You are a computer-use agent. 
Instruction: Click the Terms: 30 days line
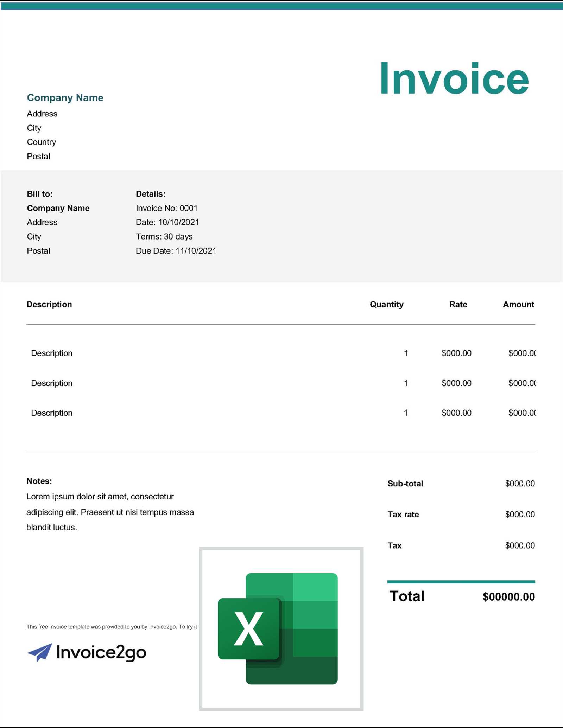(x=164, y=236)
